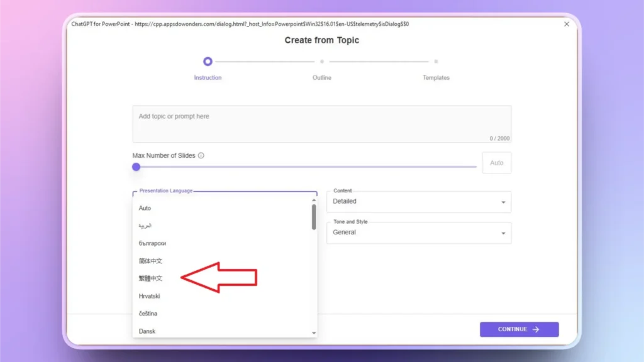Pick 简体中文 from the language list
This screenshot has width=644, height=362.
[151, 261]
